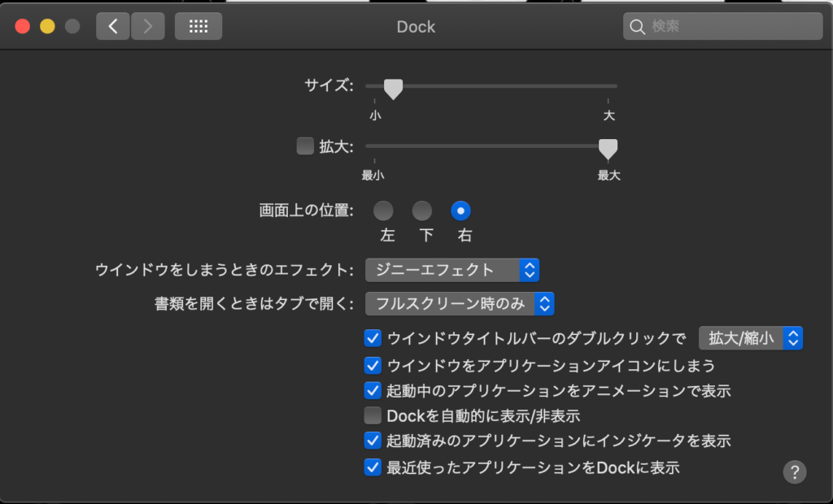Viewport: 833px width, 504px height.
Task: Select the 左 dock position radio button
Action: pos(383,211)
